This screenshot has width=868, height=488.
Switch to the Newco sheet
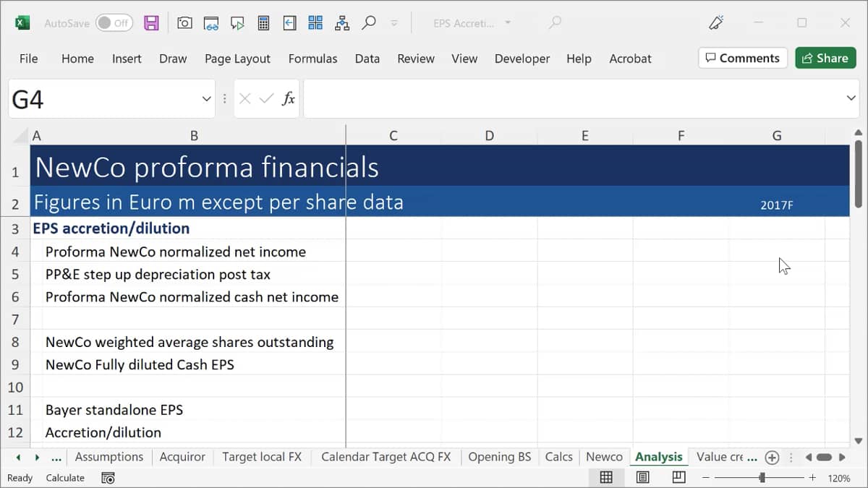(x=604, y=457)
